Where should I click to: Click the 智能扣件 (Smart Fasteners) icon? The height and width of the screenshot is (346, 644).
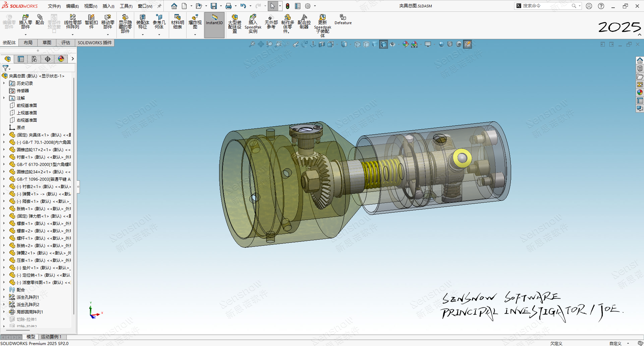[x=91, y=21]
